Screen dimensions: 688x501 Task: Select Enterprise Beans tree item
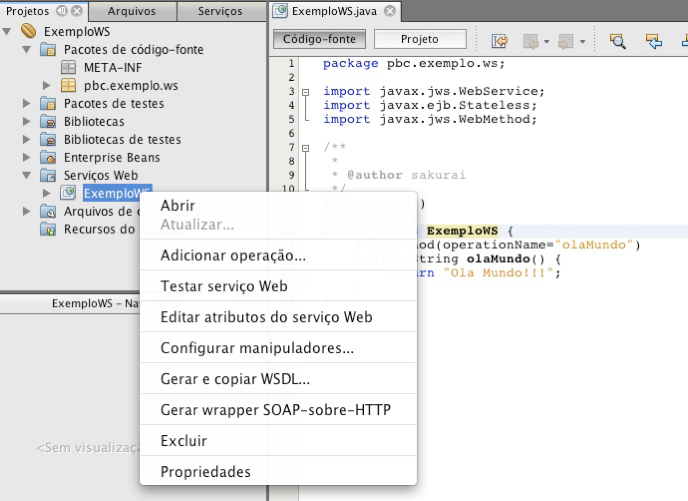click(x=112, y=157)
